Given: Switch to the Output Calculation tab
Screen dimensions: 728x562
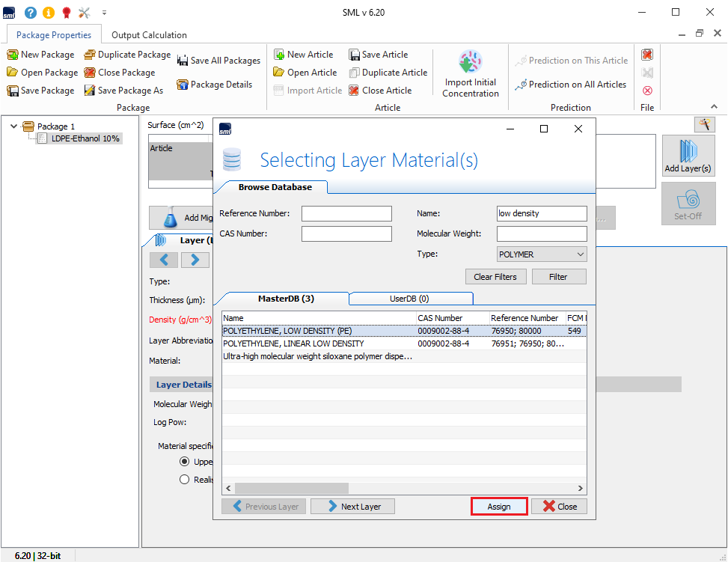Looking at the screenshot, I should (149, 35).
